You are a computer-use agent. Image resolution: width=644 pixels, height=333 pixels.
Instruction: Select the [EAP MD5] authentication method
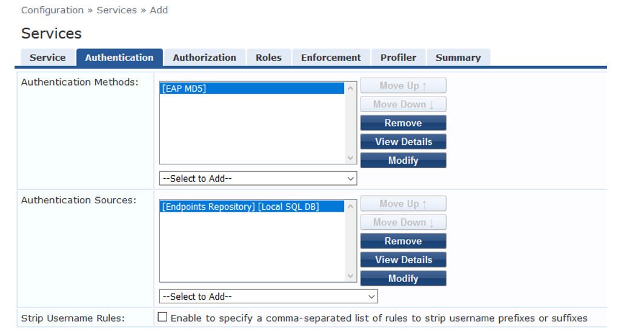pos(252,89)
